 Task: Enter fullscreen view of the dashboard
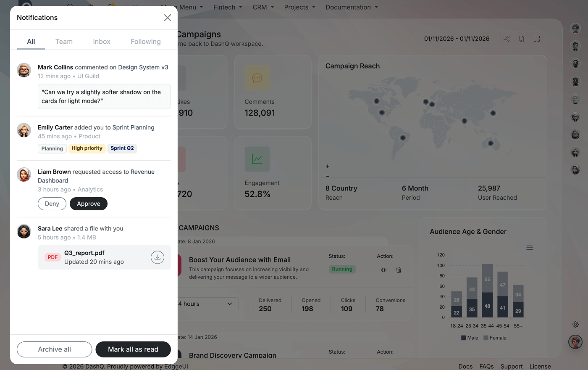536,38
